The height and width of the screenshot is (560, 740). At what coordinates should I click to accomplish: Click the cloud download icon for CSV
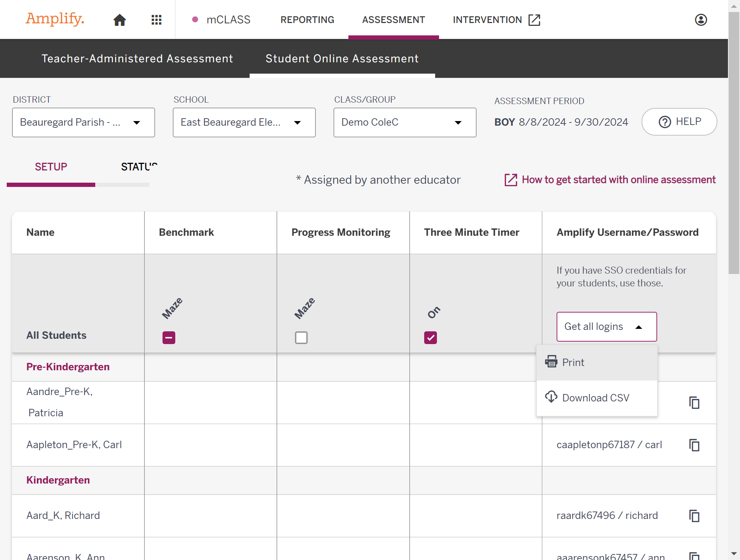(551, 397)
